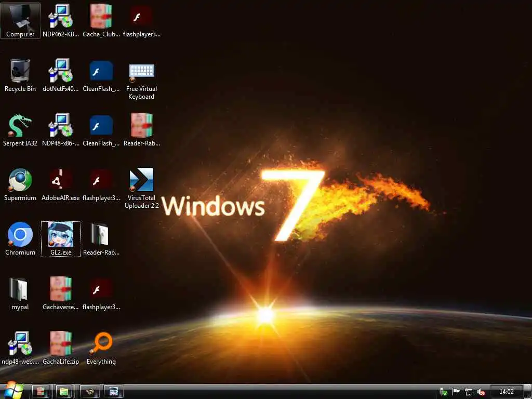Select the NDP462-KB installer icon
Image resolution: width=532 pixels, height=399 pixels.
pyautogui.click(x=61, y=21)
